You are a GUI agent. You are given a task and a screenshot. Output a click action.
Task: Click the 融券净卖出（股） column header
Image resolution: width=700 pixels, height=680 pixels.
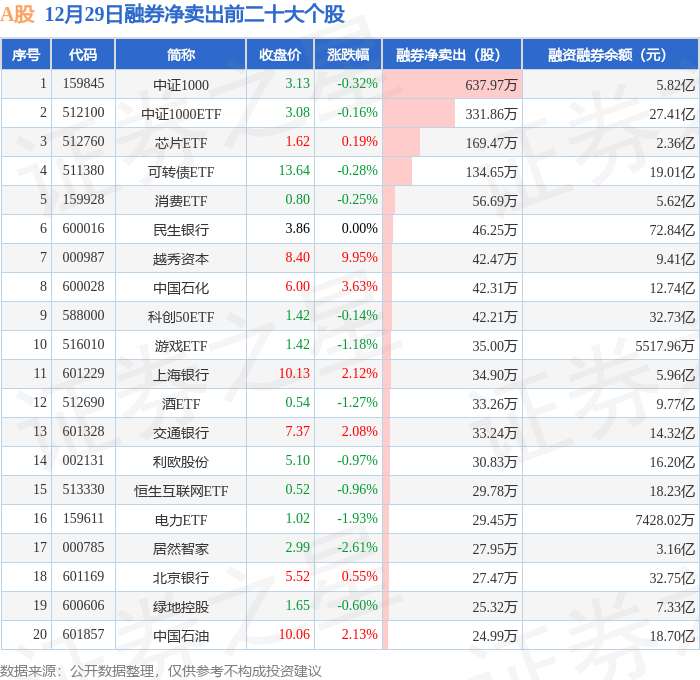click(x=452, y=54)
